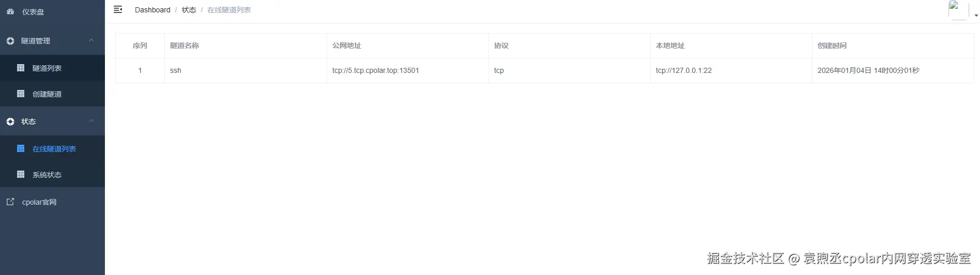Viewport: 980px width, 275px height.
Task: Click the create tunnel grid icon
Action: pos(21,94)
